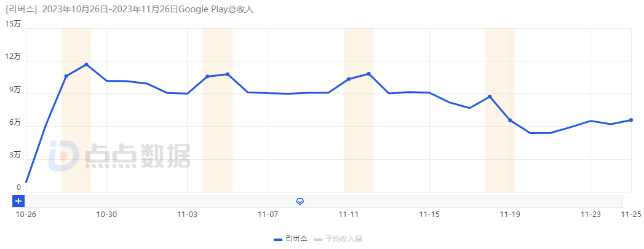The width and height of the screenshot is (644, 249).
Task: Select the 11-12 data point marker
Action: (369, 74)
